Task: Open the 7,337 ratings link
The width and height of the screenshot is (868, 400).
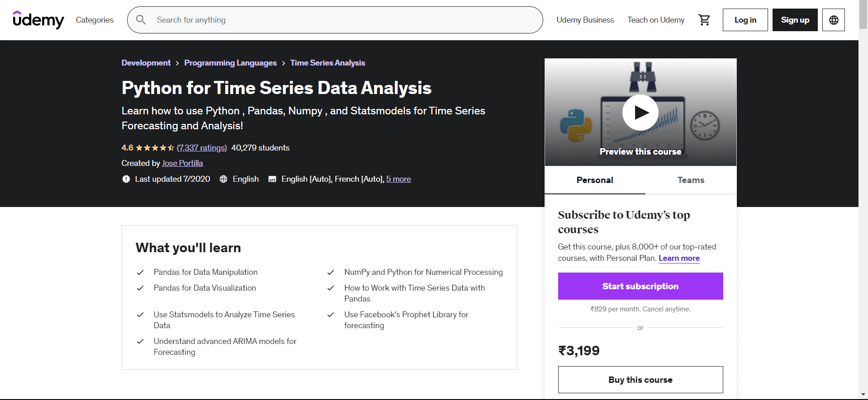Action: [x=202, y=148]
